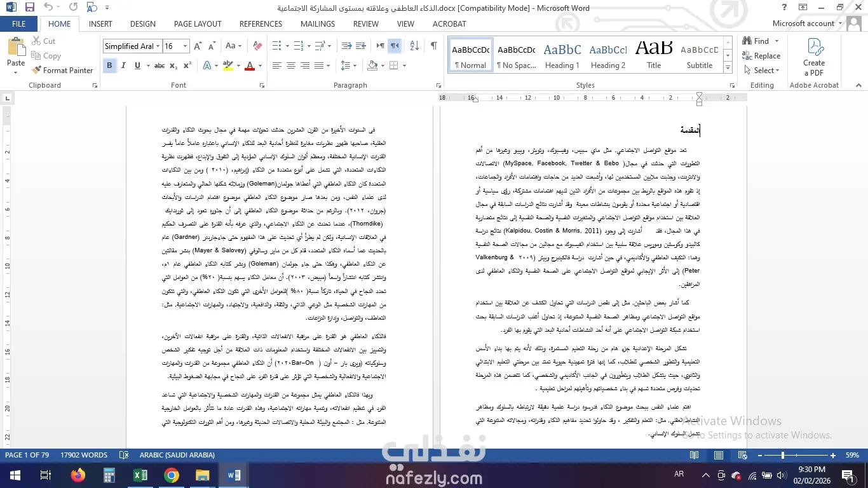The width and height of the screenshot is (868, 488).
Task: Apply the Subtitle style
Action: (x=700, y=56)
